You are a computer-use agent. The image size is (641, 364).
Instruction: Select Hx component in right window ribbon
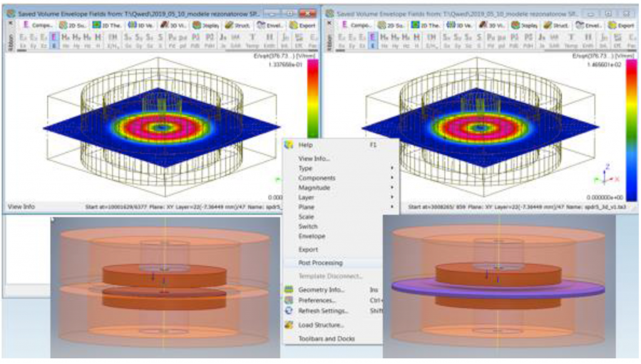(x=384, y=41)
